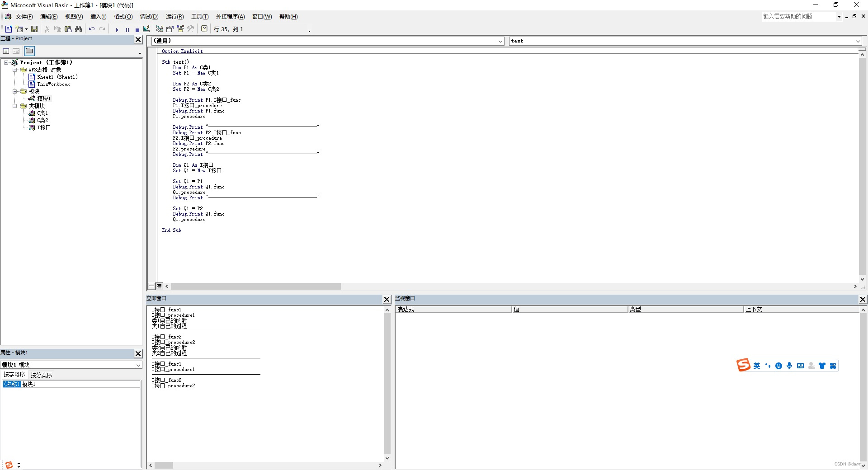Screen dimensions: 868x470
Task: Open the 外接程序(A) menu
Action: [230, 17]
